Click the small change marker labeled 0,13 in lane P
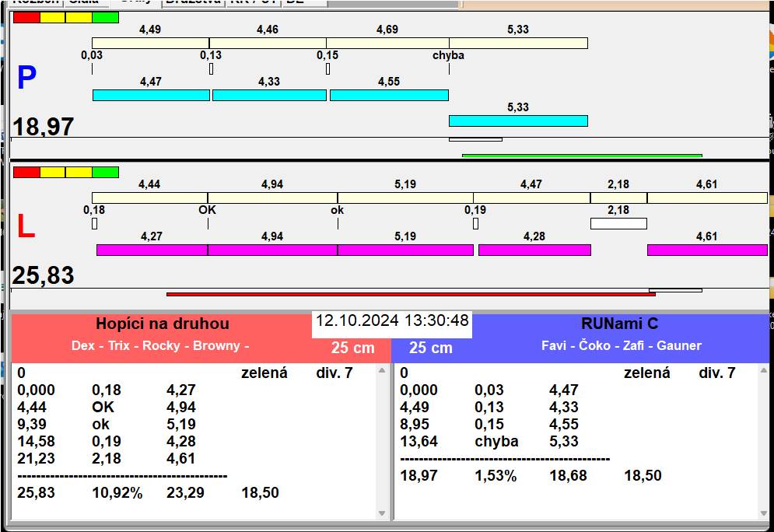774x532 pixels. pyautogui.click(x=212, y=69)
